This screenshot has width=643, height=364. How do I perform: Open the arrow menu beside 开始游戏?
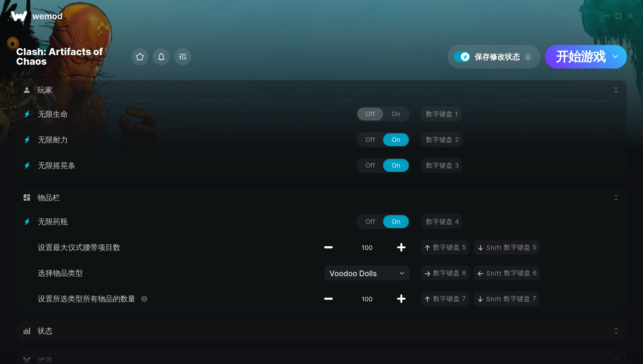tap(615, 57)
